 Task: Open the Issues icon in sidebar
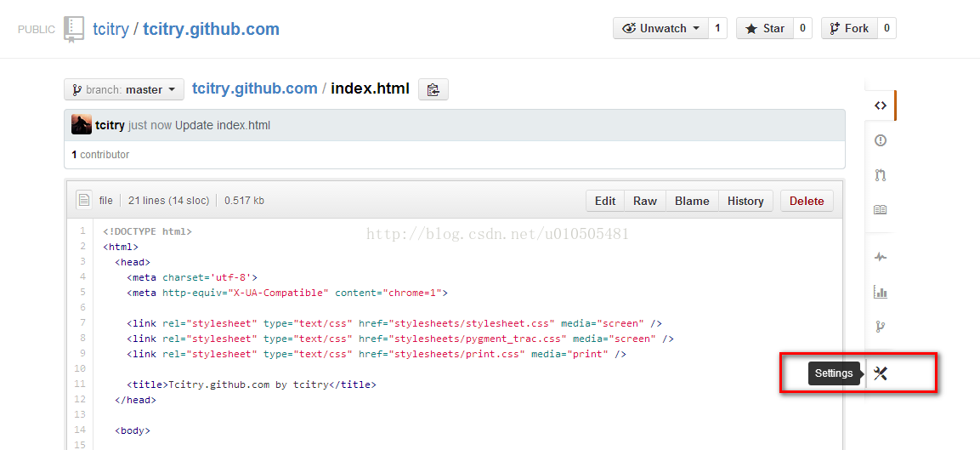pyautogui.click(x=880, y=140)
